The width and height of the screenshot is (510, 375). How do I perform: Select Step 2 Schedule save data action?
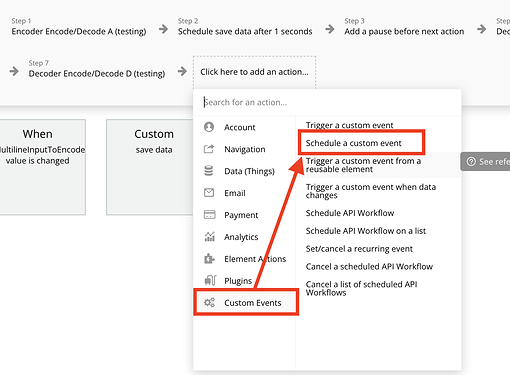click(x=245, y=27)
